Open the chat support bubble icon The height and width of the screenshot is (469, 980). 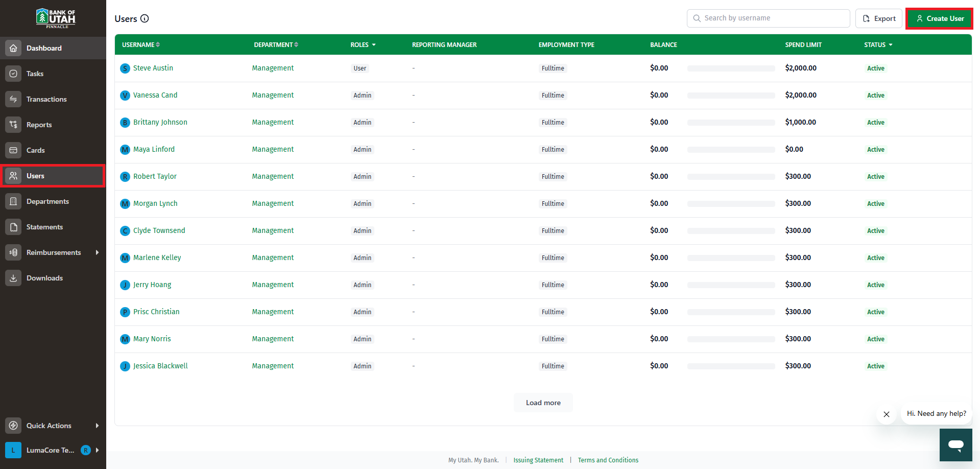956,445
